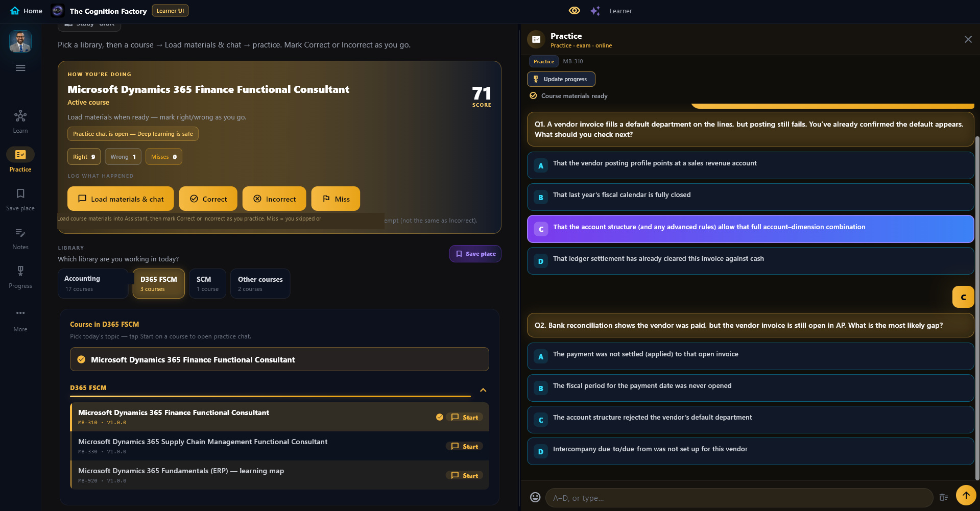Click the Update progress button
Screen dimensions: 980x511
tap(561, 79)
